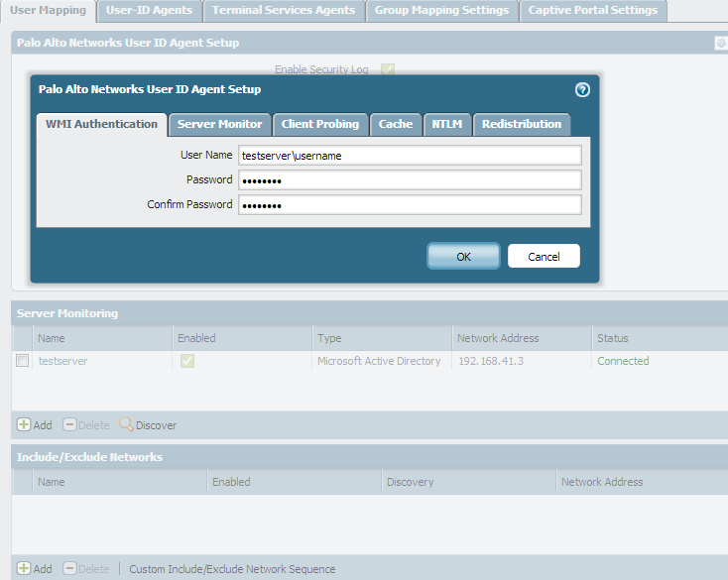
Task: Open the Terminal Services Agents tab
Action: pos(284,11)
